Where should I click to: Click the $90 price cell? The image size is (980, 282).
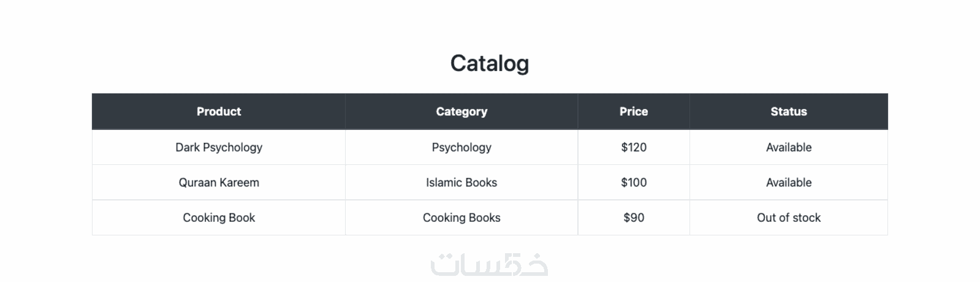(633, 218)
